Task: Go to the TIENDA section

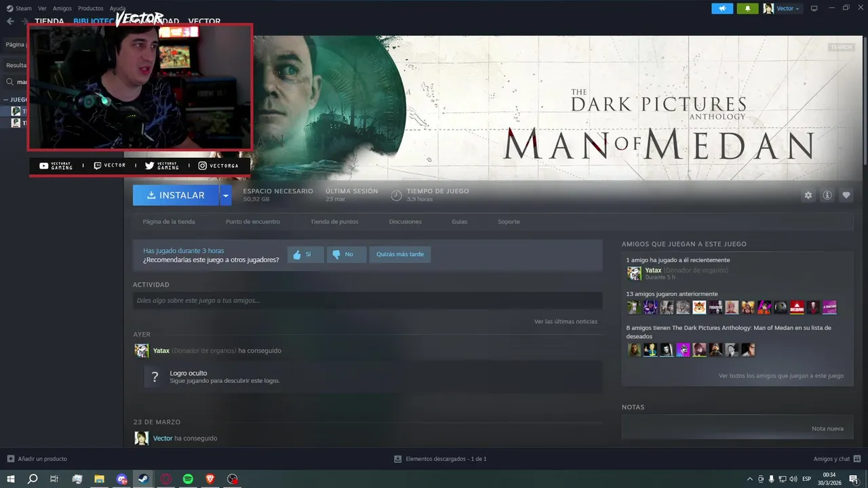Action: 50,21
